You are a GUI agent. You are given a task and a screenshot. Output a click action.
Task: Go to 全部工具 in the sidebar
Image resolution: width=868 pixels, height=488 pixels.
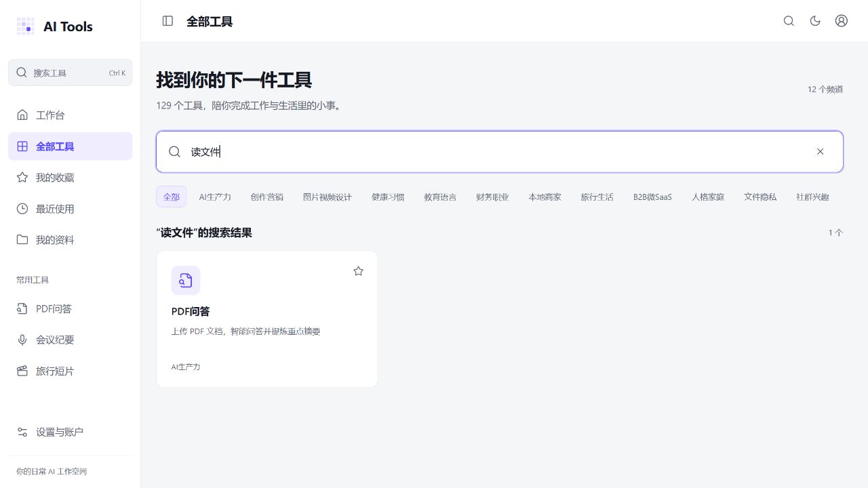pos(71,146)
